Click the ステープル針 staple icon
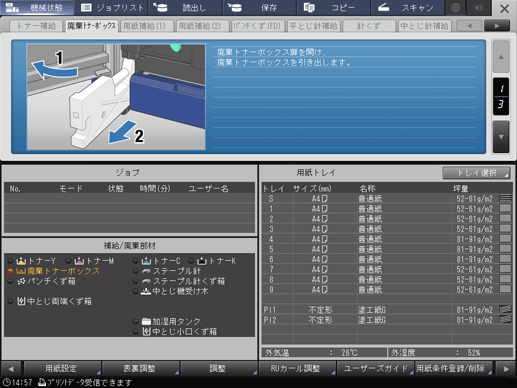 coord(146,271)
